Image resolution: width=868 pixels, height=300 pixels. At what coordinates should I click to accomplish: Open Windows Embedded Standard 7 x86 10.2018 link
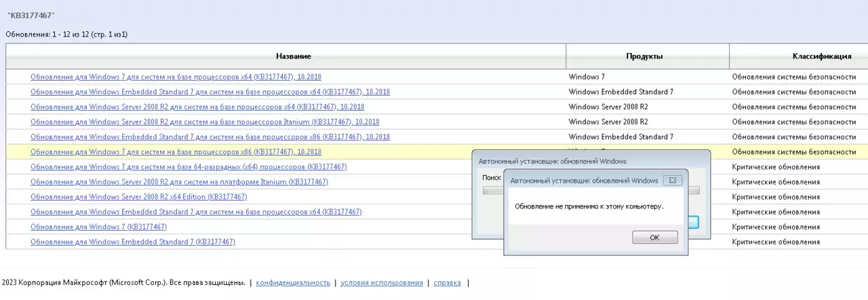[210, 136]
